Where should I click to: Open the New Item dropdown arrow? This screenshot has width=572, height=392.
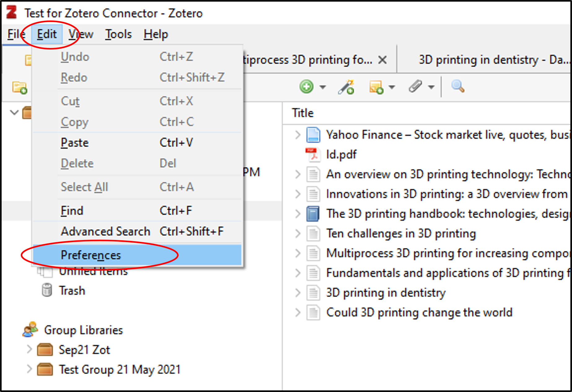[323, 87]
